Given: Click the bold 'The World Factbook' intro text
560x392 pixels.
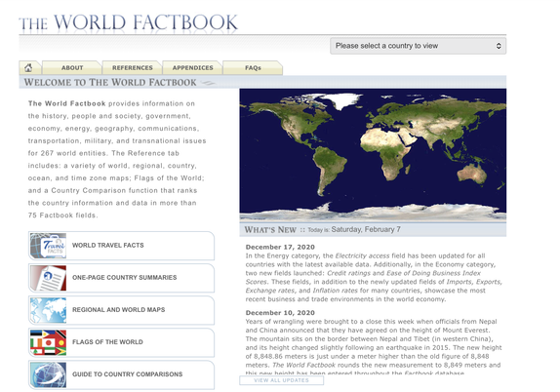Looking at the screenshot, I should coord(66,103).
